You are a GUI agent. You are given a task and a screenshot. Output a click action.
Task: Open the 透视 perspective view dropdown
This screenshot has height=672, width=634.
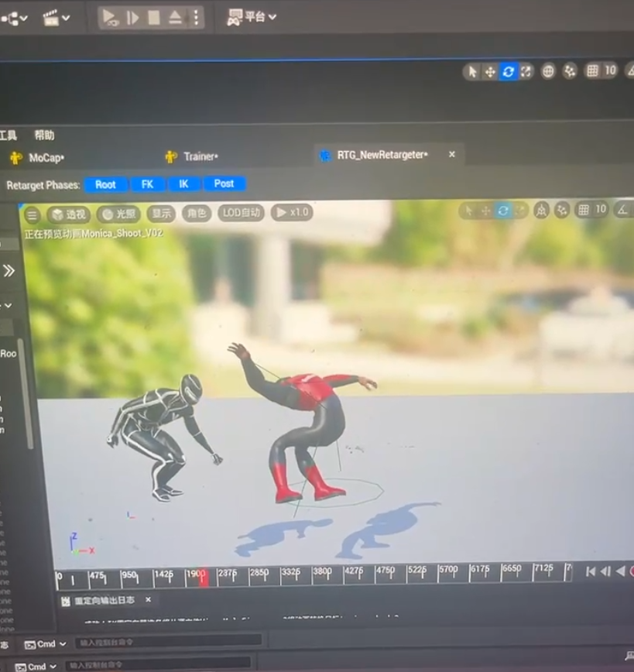pos(69,214)
